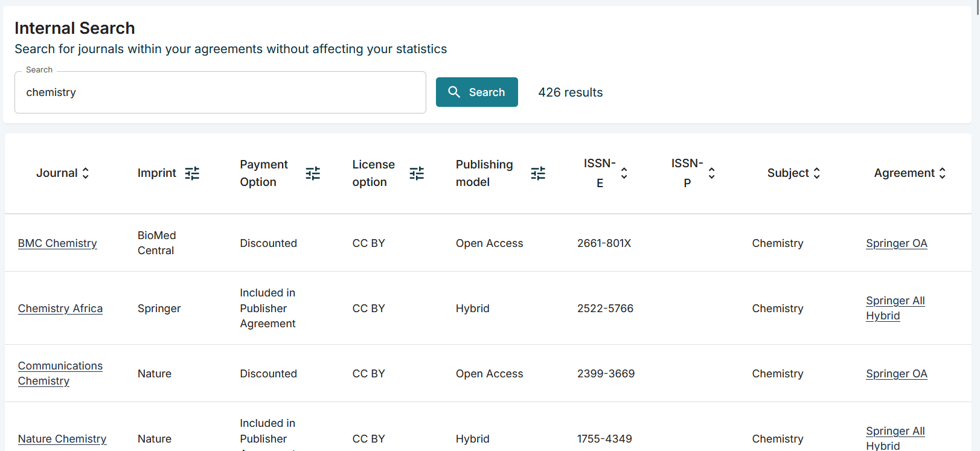Sort table by Subject column
The width and height of the screenshot is (980, 451).
(x=817, y=173)
